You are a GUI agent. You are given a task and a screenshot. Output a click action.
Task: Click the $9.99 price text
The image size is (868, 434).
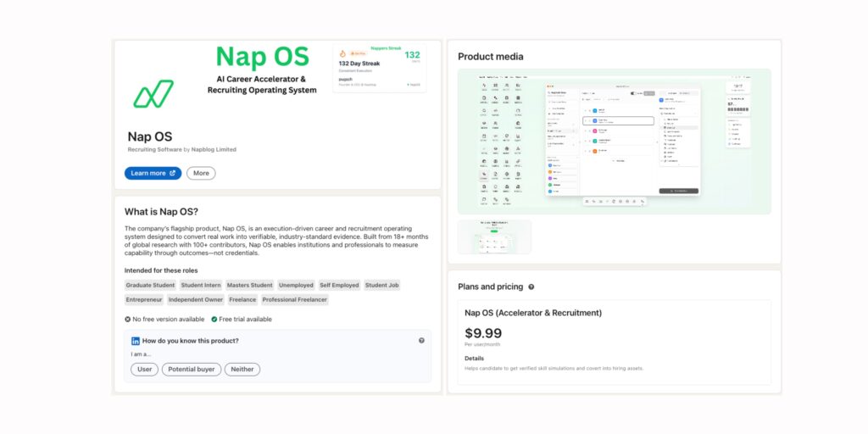click(483, 333)
